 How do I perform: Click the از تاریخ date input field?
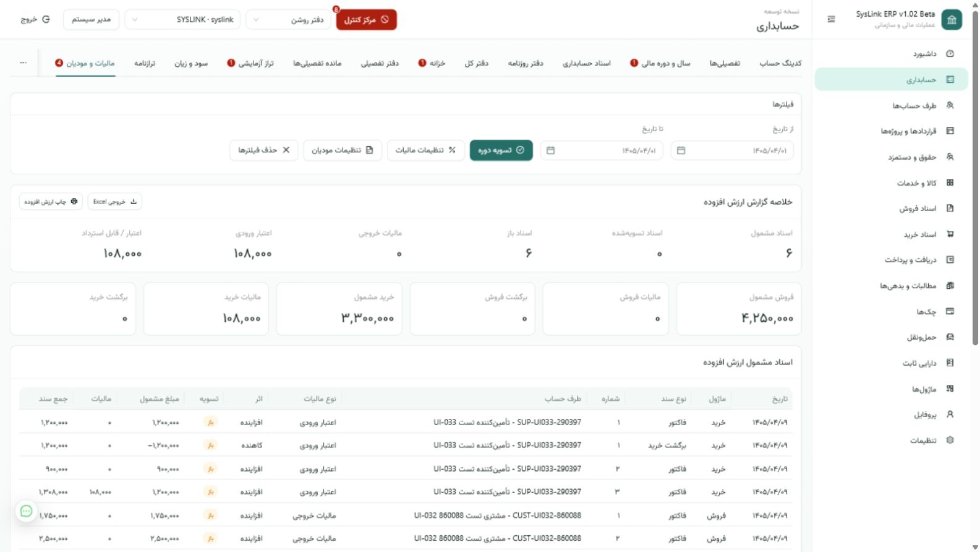(x=732, y=150)
